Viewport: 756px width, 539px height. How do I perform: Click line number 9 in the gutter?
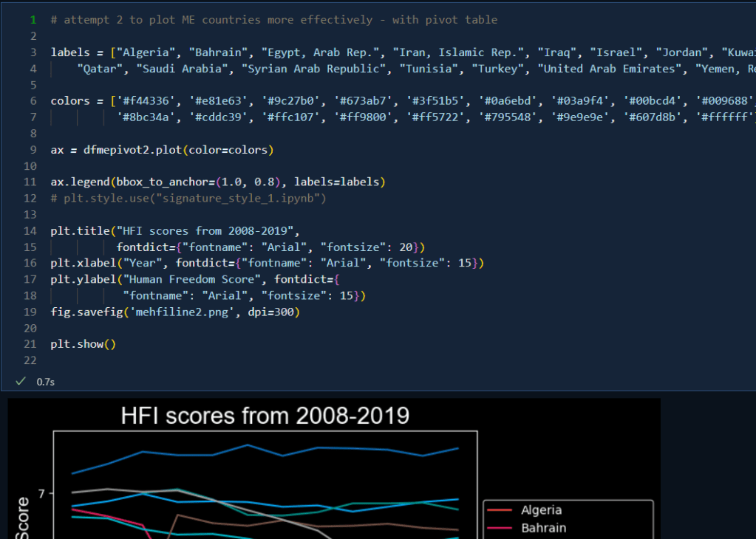(x=33, y=150)
